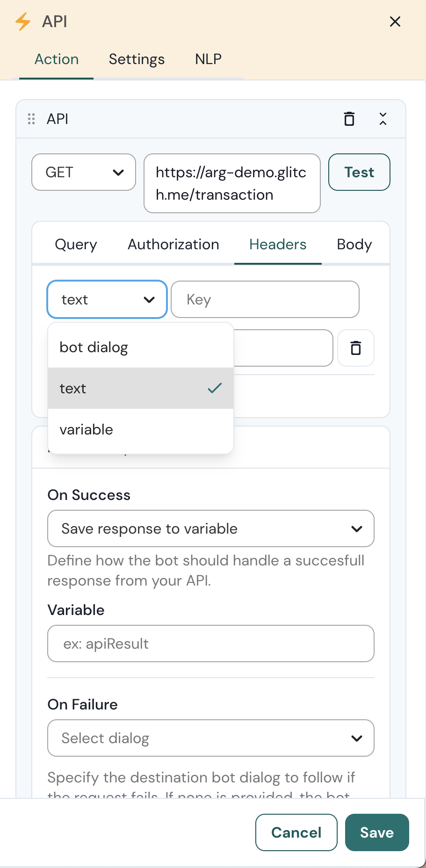Viewport: 426px width, 868px height.
Task: Open the Save response to variable dropdown
Action: (210, 528)
